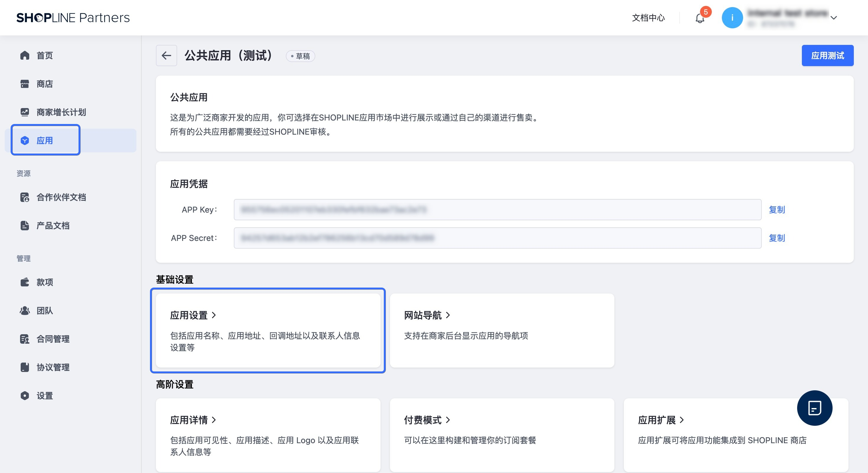Screen dimensions: 868x473
Task: Copy the APP Secret with 复制
Action: pyautogui.click(x=777, y=238)
